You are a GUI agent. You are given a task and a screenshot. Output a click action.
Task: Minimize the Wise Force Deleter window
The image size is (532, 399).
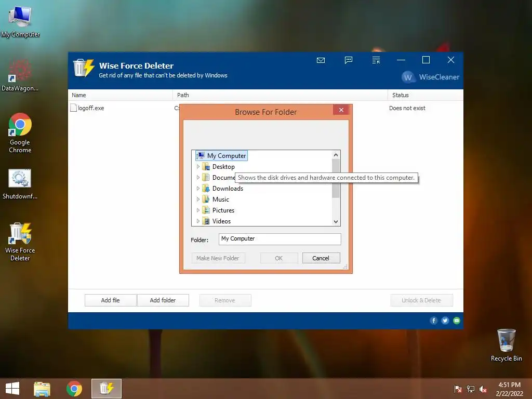click(x=401, y=60)
